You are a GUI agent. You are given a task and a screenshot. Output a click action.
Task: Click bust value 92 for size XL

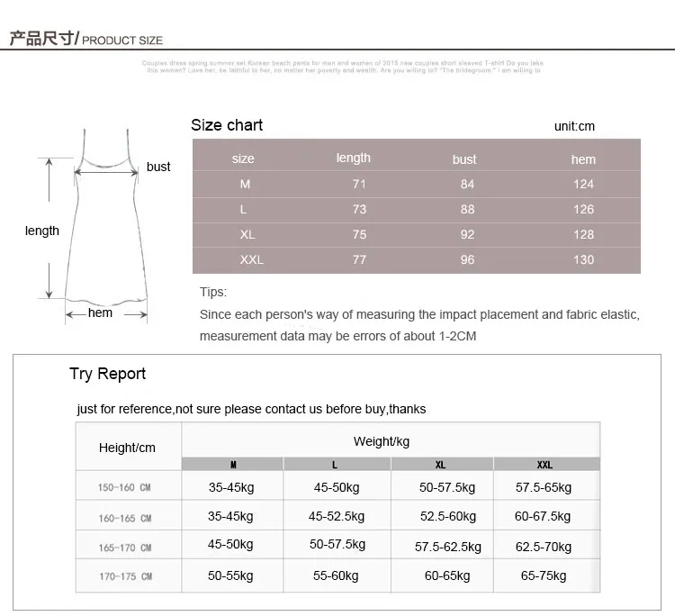pos(467,234)
